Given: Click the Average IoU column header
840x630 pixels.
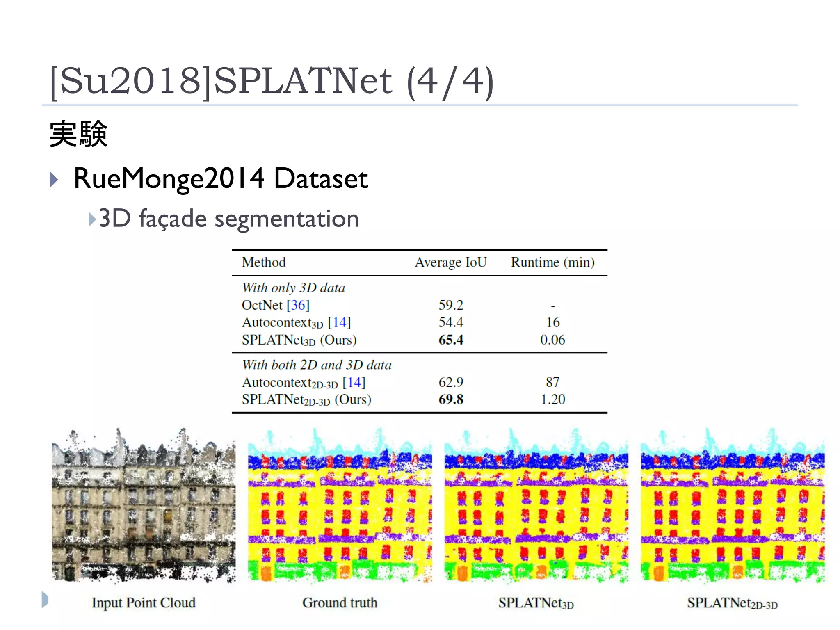Looking at the screenshot, I should [x=450, y=262].
